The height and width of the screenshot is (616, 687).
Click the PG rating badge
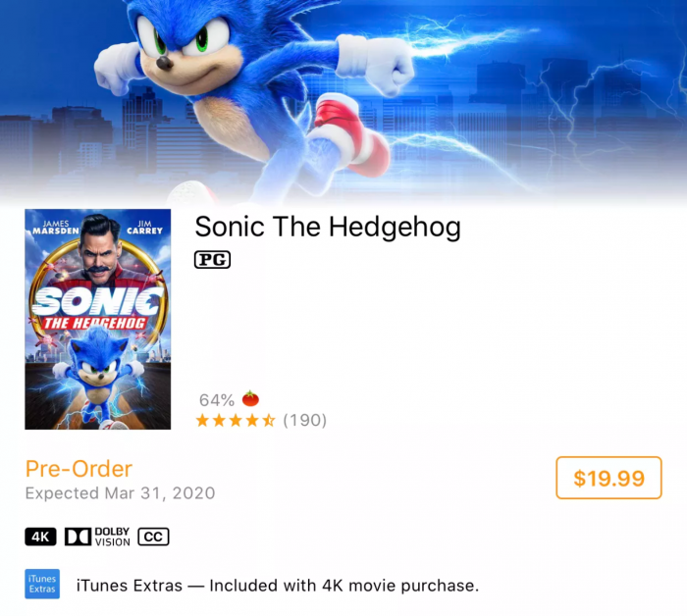pyautogui.click(x=212, y=260)
